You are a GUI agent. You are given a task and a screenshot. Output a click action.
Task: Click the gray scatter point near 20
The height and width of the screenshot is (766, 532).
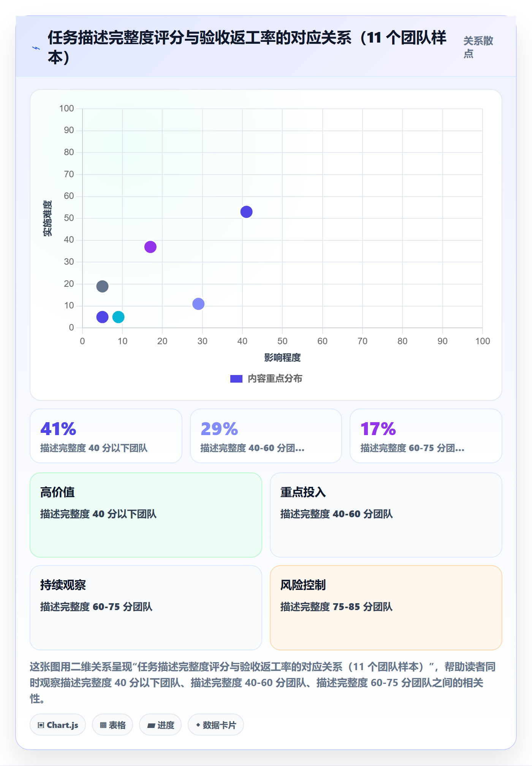(x=102, y=286)
